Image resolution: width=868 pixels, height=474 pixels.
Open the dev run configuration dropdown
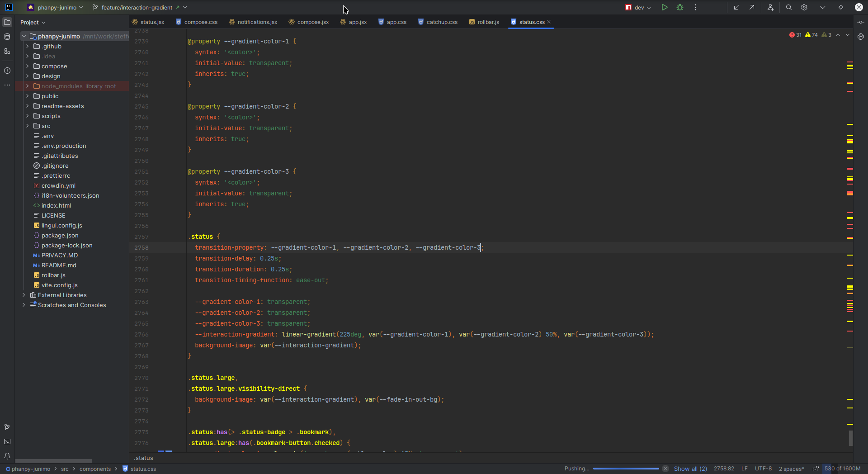[638, 7]
